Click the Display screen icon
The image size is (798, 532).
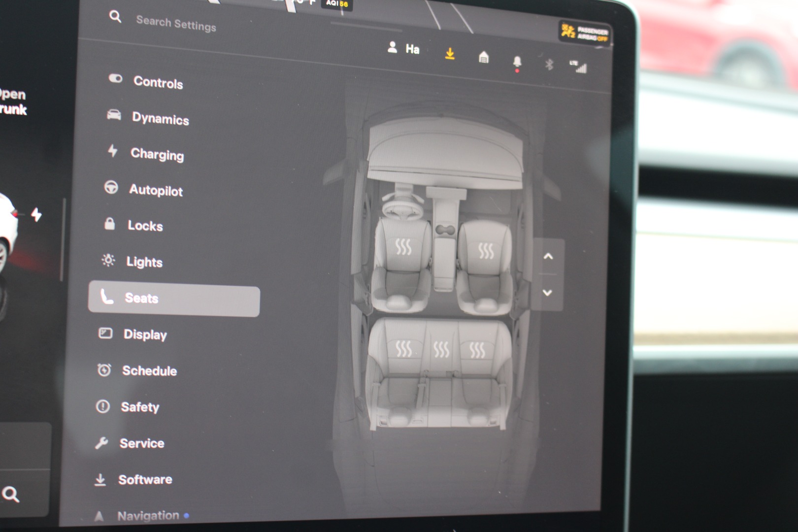coord(105,333)
